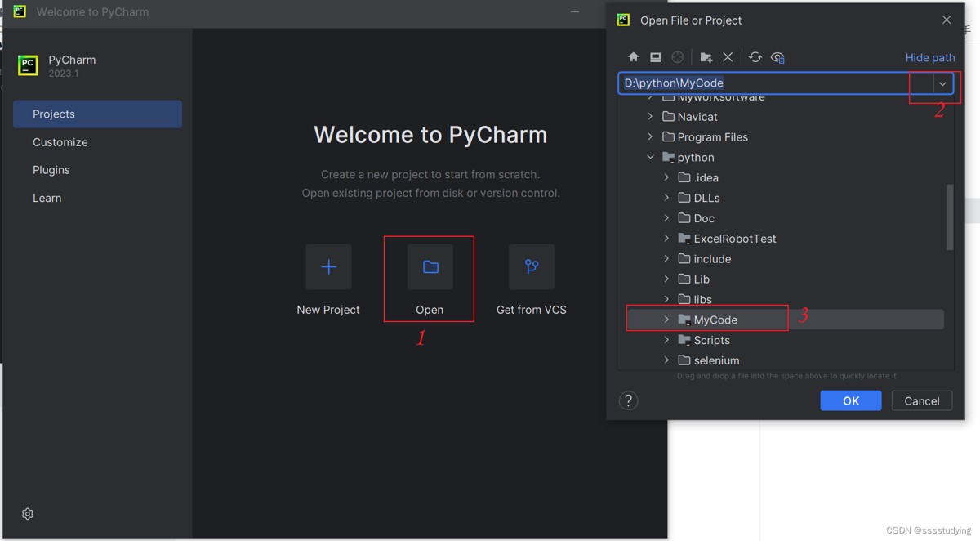The height and width of the screenshot is (541, 980).
Task: Open the path history dropdown arrow
Action: [943, 83]
